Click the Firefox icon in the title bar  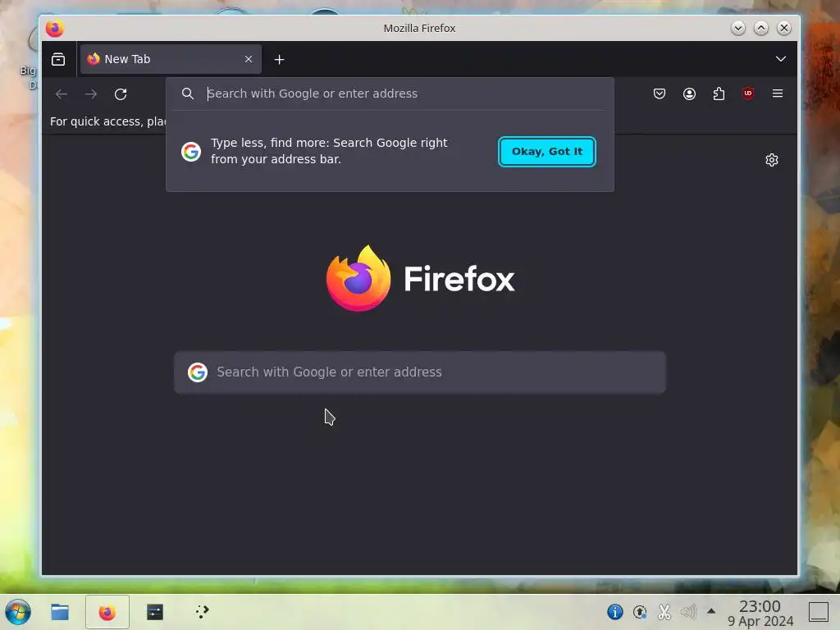[55, 28]
